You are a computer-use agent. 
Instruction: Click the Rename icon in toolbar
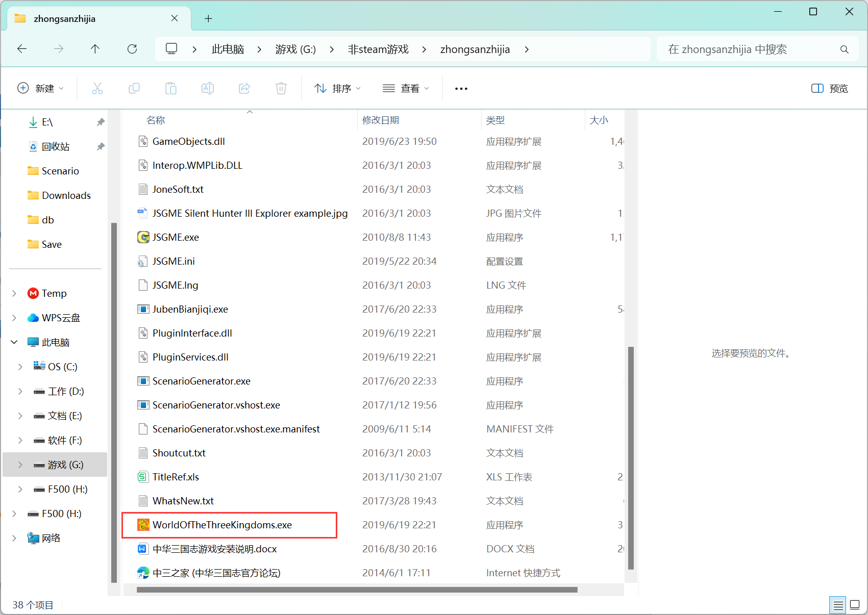point(208,88)
